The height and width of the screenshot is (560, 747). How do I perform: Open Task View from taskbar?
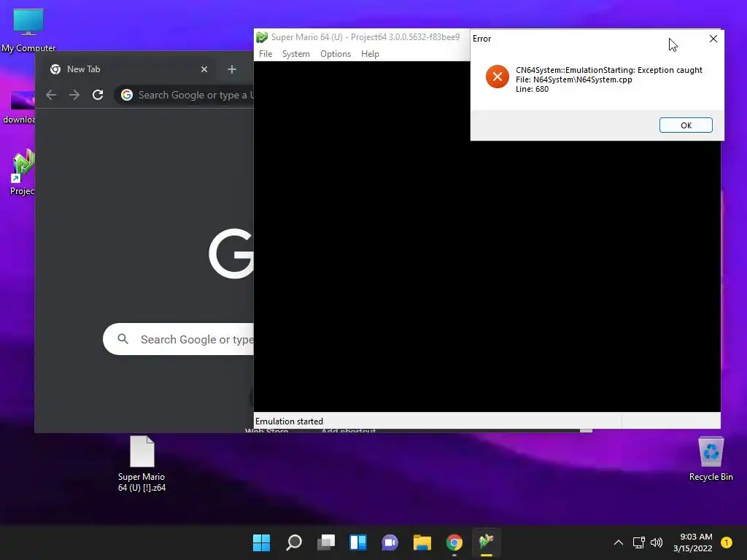(x=326, y=542)
